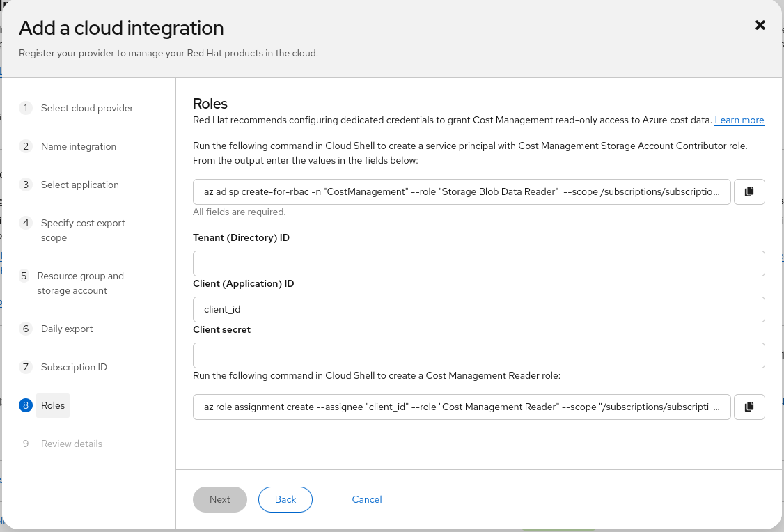Viewport: 784px width, 532px height.
Task: Go to the Daily export step
Action: [x=66, y=329]
